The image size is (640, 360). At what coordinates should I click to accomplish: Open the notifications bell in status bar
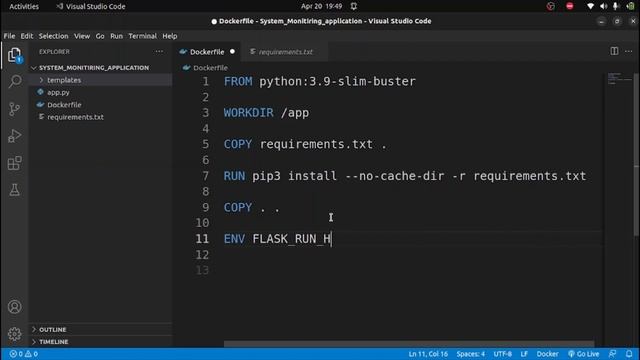(x=629, y=354)
